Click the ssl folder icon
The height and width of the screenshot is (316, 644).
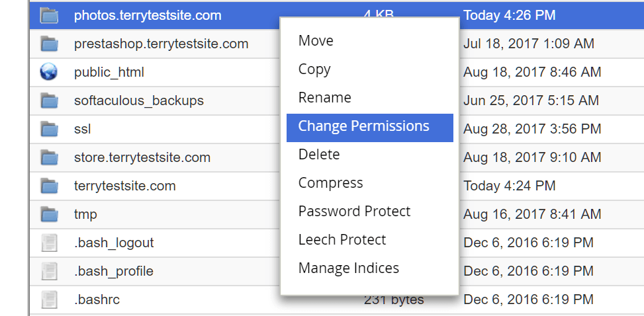click(49, 130)
